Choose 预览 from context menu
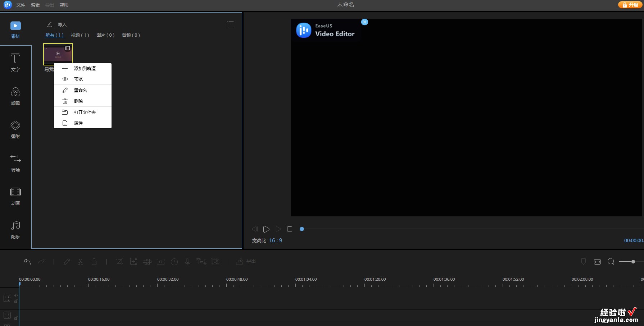The width and height of the screenshot is (644, 326). [83, 79]
